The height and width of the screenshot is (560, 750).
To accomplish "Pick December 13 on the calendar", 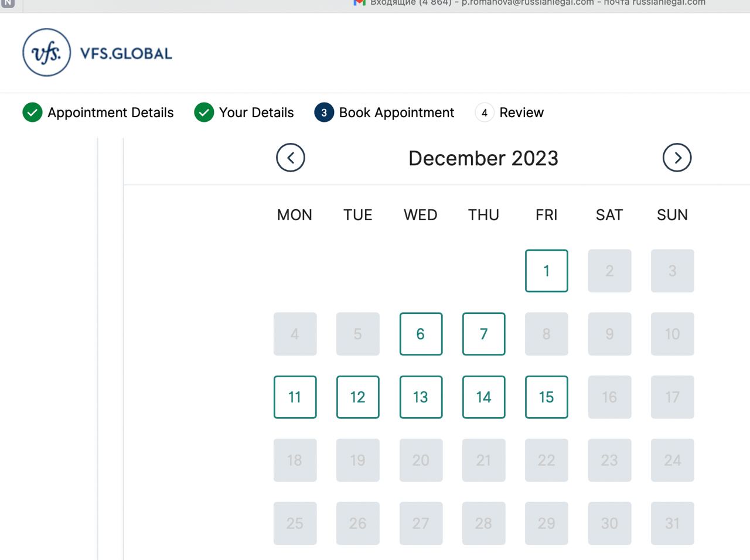I will (421, 397).
